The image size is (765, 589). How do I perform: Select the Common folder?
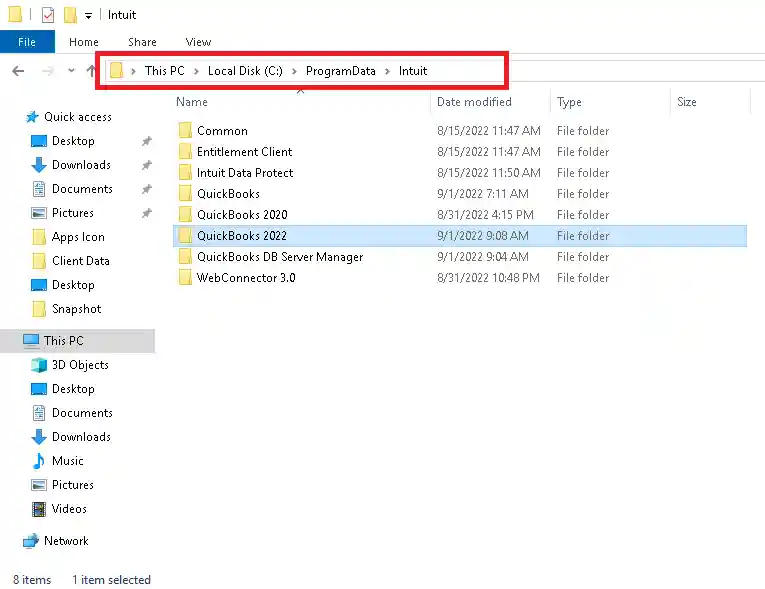click(460, 131)
